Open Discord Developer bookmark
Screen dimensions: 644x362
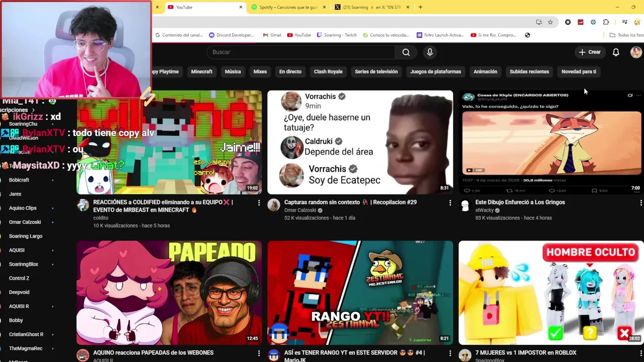[231, 35]
